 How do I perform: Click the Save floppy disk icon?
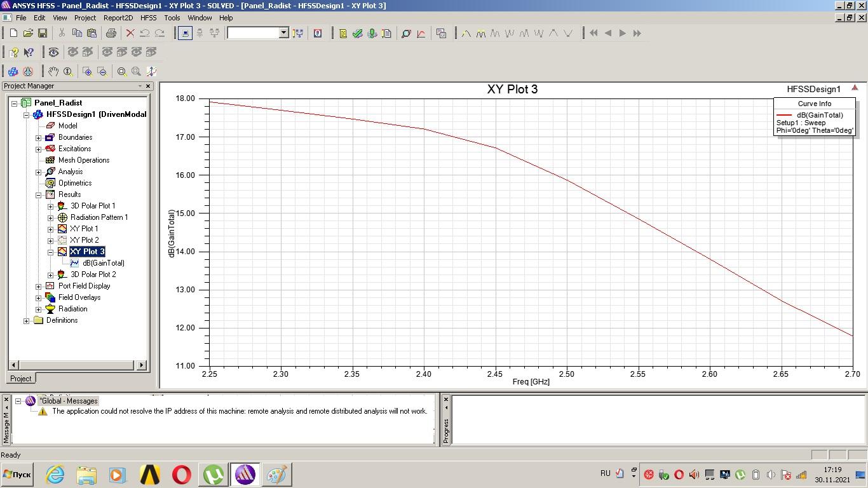43,33
